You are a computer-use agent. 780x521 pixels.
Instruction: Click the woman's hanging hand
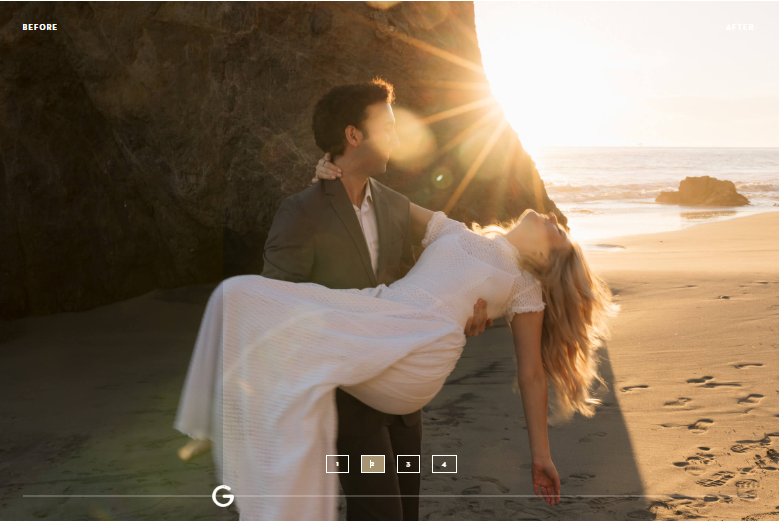(x=546, y=482)
